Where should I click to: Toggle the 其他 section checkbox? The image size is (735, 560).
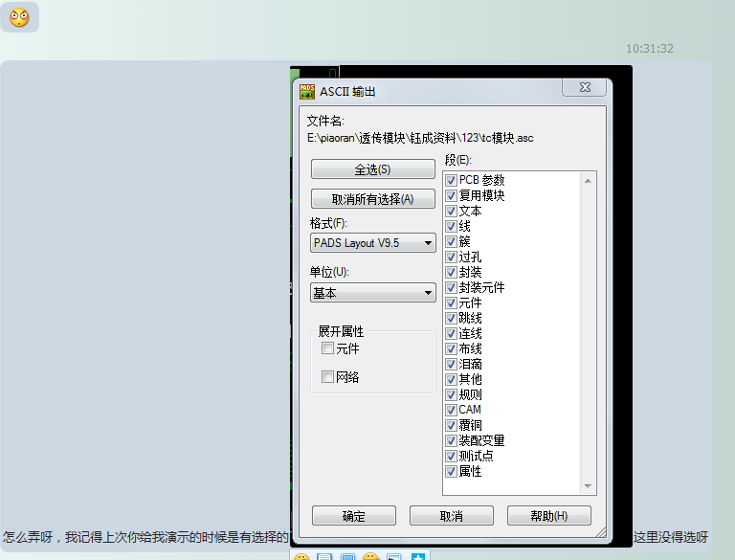451,379
